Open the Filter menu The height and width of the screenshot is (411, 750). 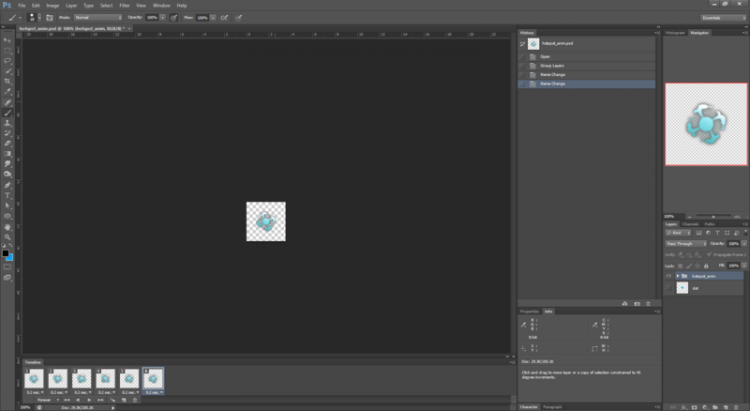click(124, 5)
